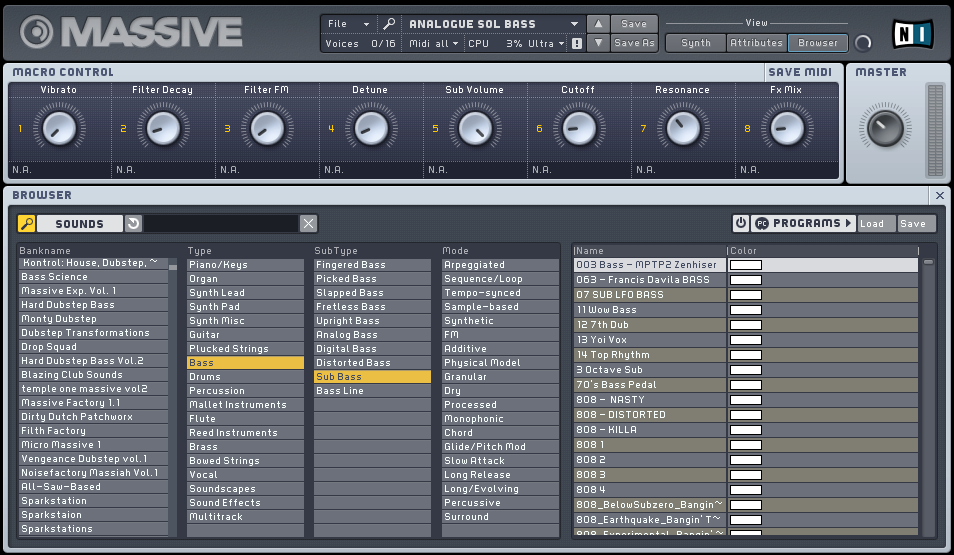Switch to the Browser view tab
This screenshot has height=555, width=954.
click(818, 43)
